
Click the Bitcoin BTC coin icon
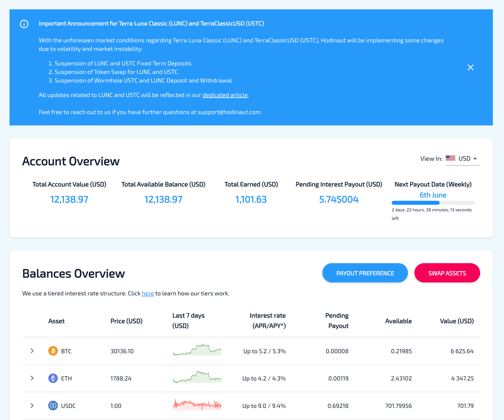53,351
